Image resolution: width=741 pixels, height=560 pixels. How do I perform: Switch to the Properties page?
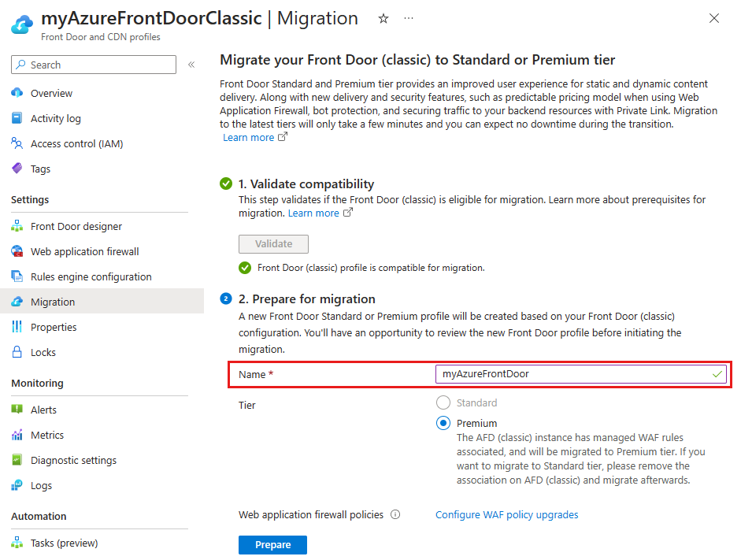click(17, 327)
